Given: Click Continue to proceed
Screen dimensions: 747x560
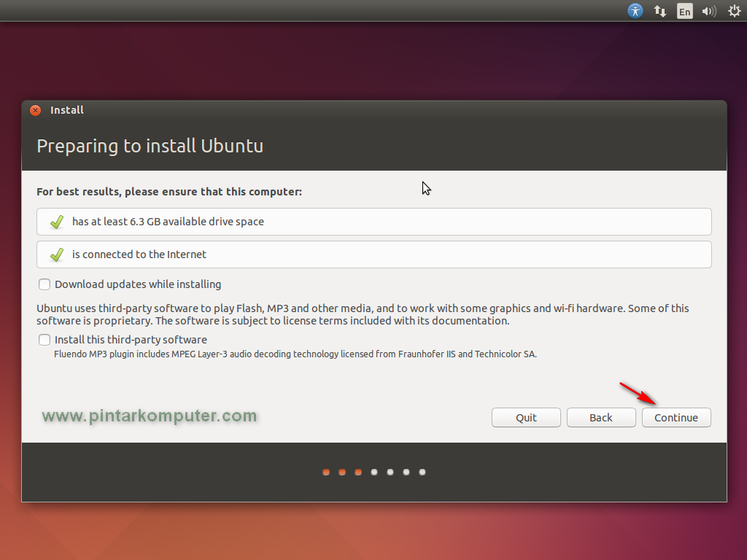Looking at the screenshot, I should point(676,418).
